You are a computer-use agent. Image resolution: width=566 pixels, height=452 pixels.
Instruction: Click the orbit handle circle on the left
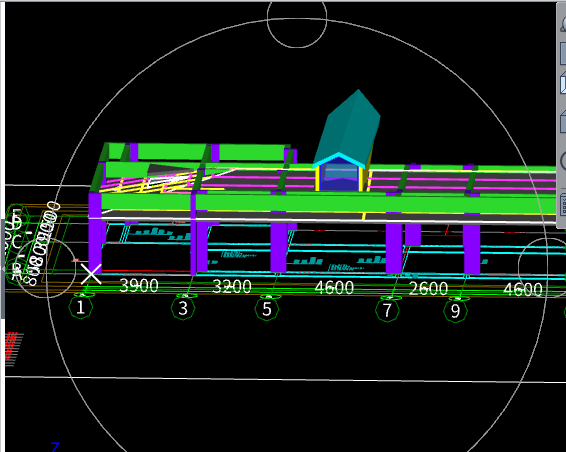pyautogui.click(x=46, y=268)
